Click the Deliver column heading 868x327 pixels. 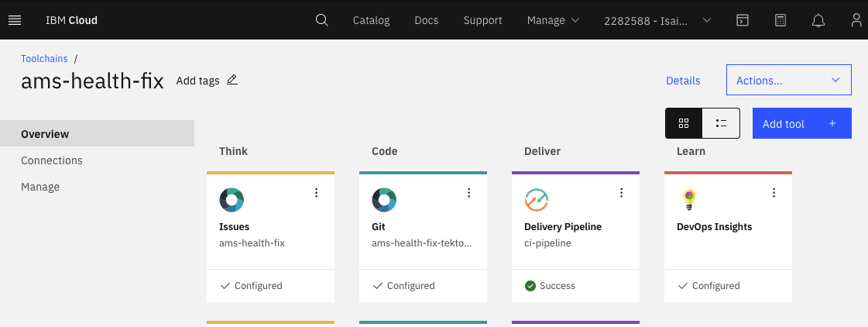click(543, 151)
